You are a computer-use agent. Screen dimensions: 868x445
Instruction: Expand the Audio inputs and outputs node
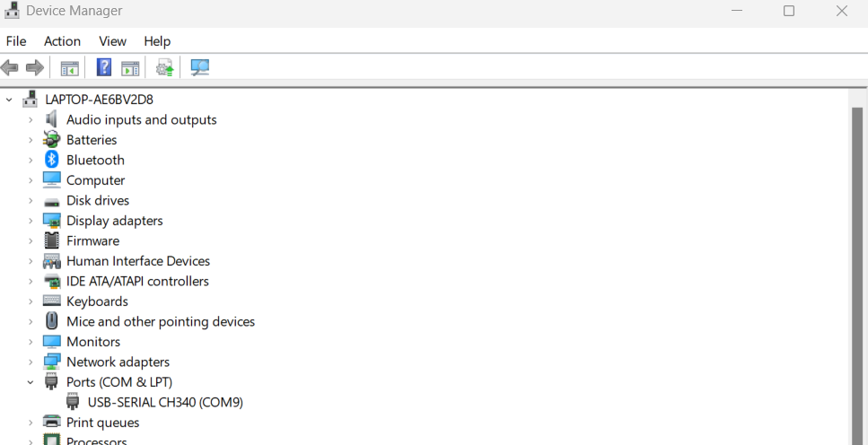[31, 120]
